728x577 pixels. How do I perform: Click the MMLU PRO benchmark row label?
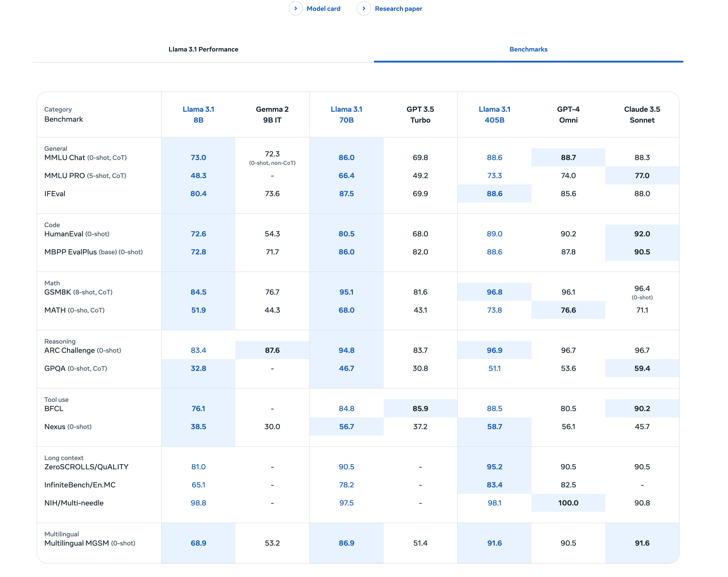coord(85,176)
